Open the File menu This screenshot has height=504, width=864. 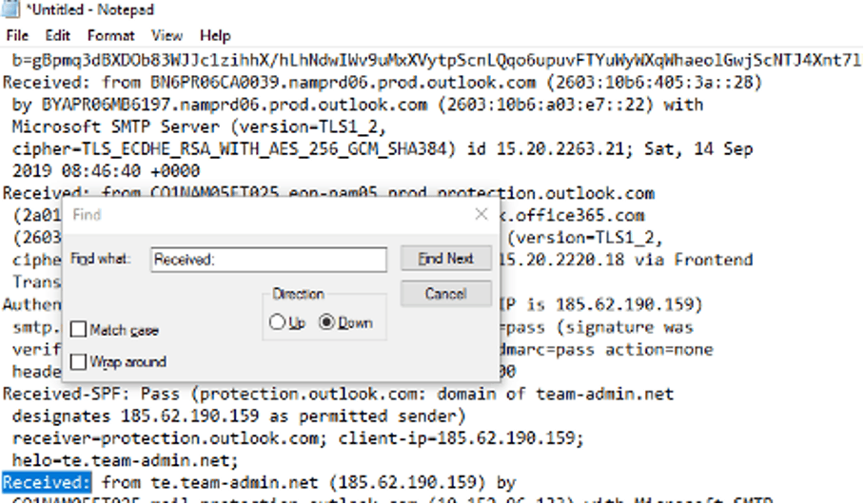pyautogui.click(x=17, y=36)
